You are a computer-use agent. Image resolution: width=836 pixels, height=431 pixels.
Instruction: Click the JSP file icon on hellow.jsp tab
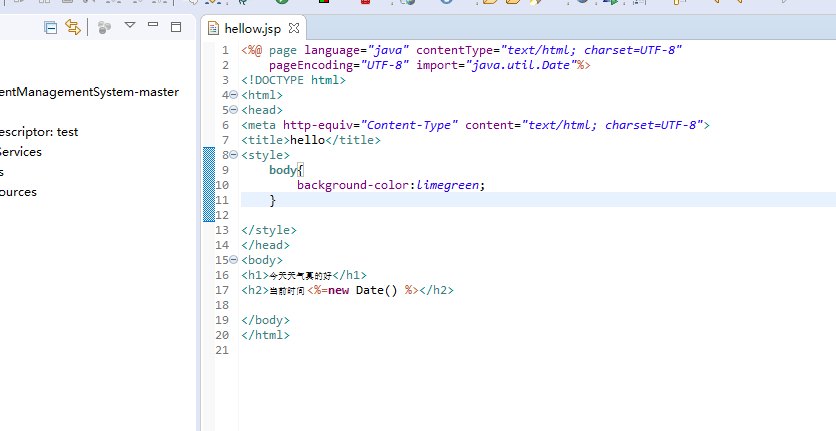[213, 28]
